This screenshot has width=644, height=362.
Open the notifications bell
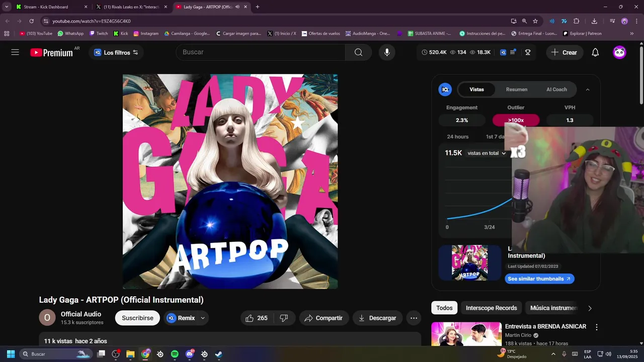pos(595,52)
